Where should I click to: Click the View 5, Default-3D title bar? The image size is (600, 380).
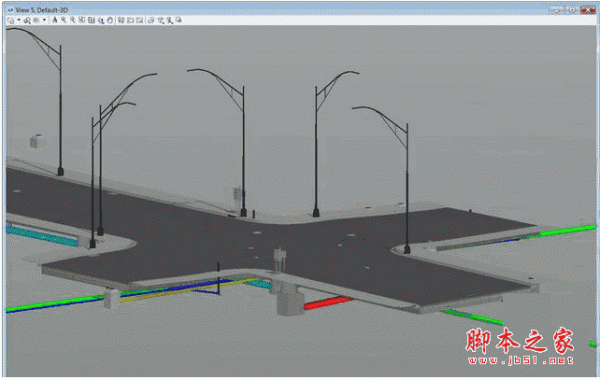300,10
